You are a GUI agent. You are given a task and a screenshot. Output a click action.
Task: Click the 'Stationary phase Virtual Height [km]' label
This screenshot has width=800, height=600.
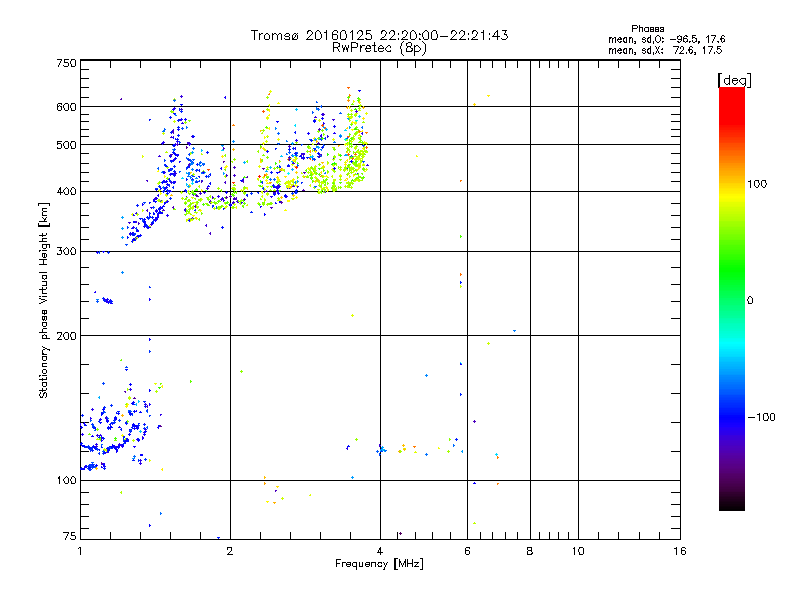[x=44, y=301]
